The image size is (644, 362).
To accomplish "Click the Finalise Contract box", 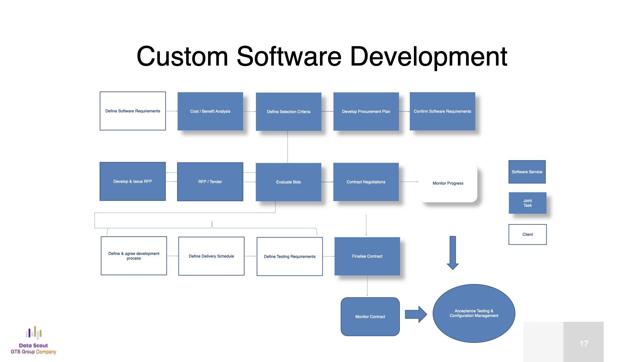I will pyautogui.click(x=367, y=256).
